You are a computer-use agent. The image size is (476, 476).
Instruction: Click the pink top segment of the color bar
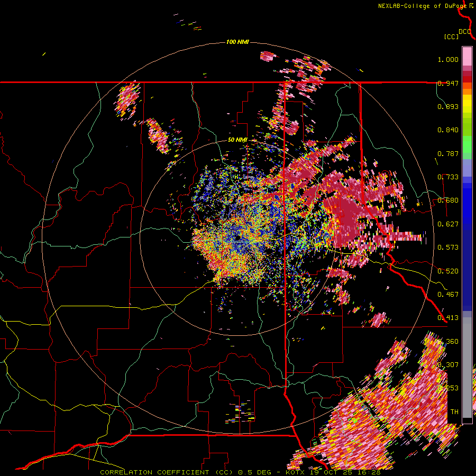[467, 56]
